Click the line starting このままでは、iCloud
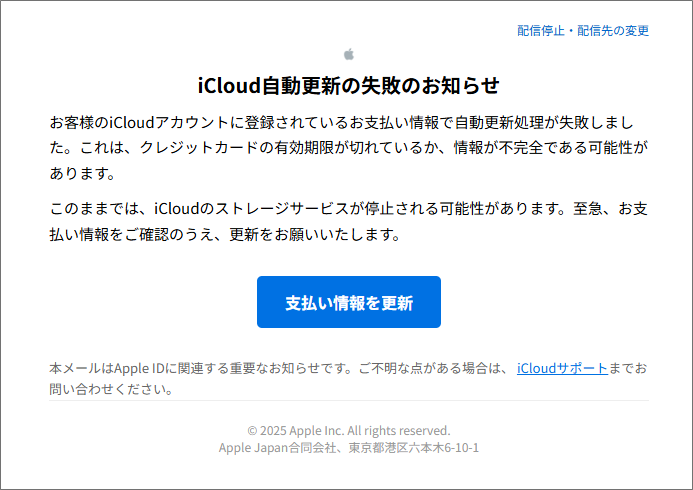This screenshot has width=693, height=490. click(x=349, y=208)
